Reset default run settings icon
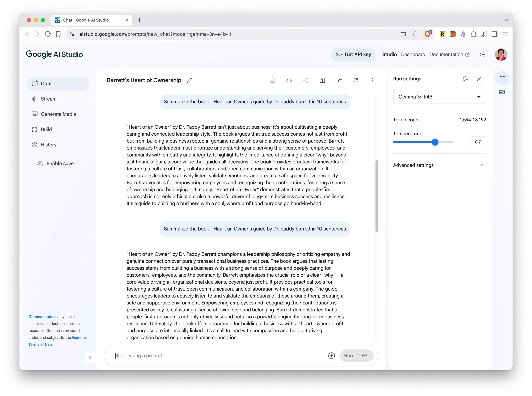The width and height of the screenshot is (532, 396). click(x=465, y=79)
